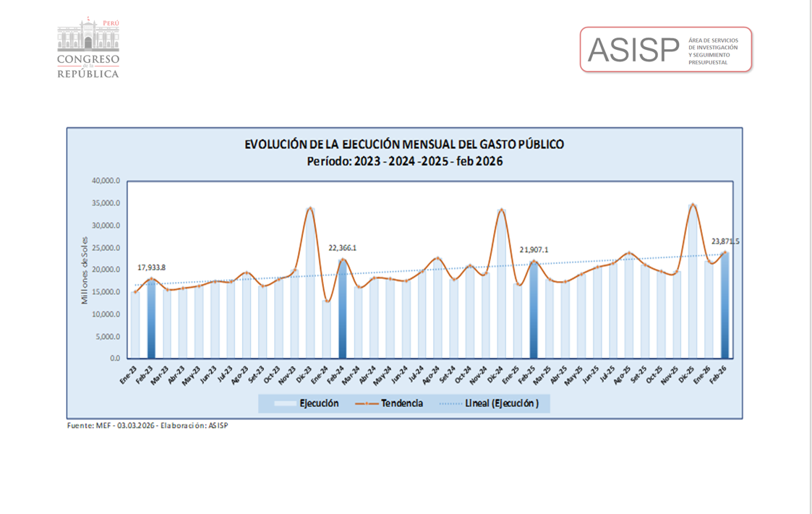Select the chart title text
The width and height of the screenshot is (812, 514).
(x=404, y=145)
